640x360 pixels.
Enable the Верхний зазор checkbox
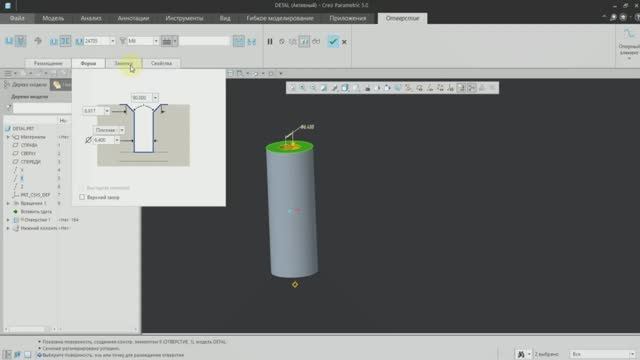pos(82,197)
